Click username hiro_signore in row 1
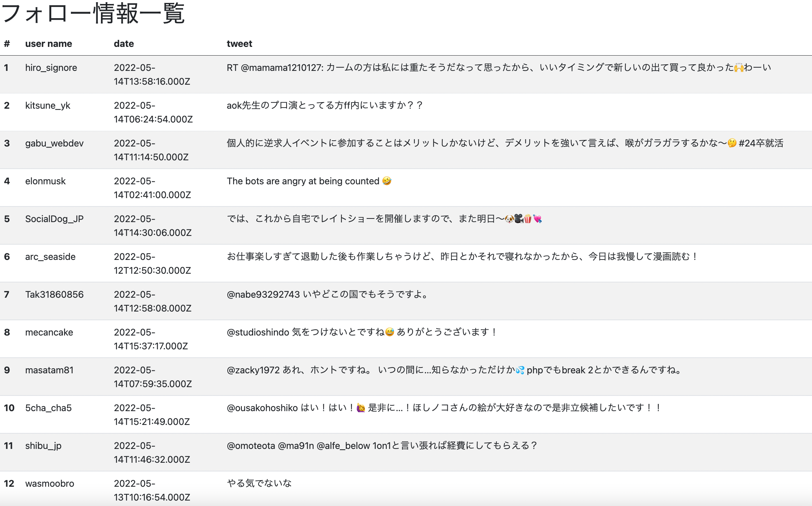The image size is (812, 506). [51, 68]
